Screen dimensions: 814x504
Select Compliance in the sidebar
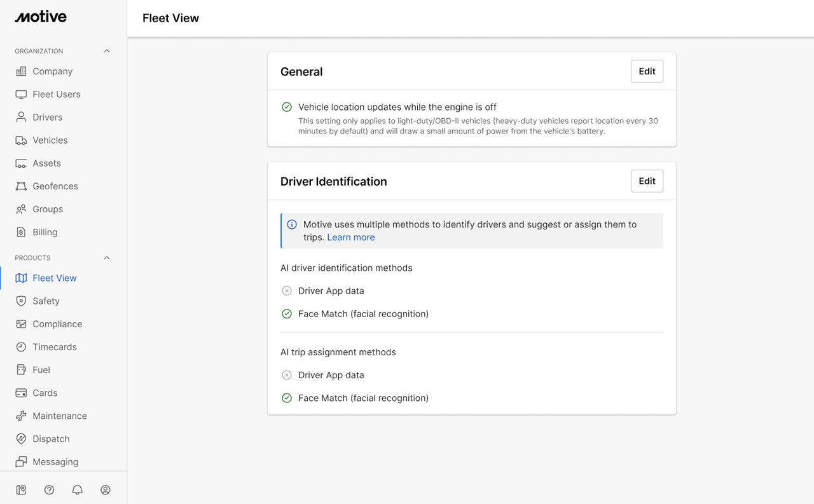[x=57, y=324]
